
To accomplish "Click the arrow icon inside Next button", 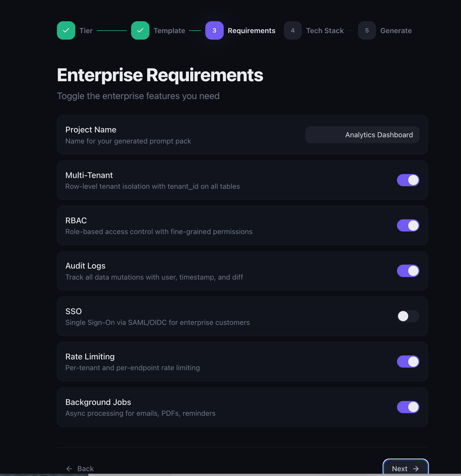I will click(x=416, y=469).
